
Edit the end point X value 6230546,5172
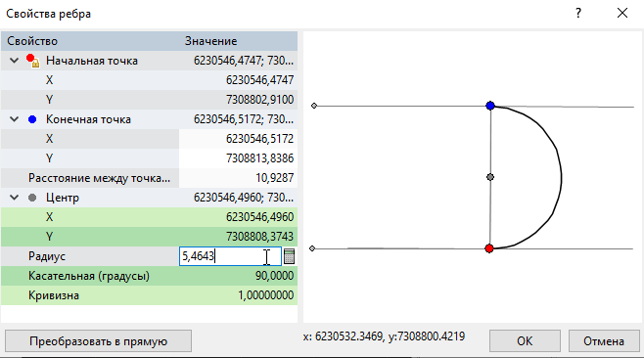pos(259,139)
